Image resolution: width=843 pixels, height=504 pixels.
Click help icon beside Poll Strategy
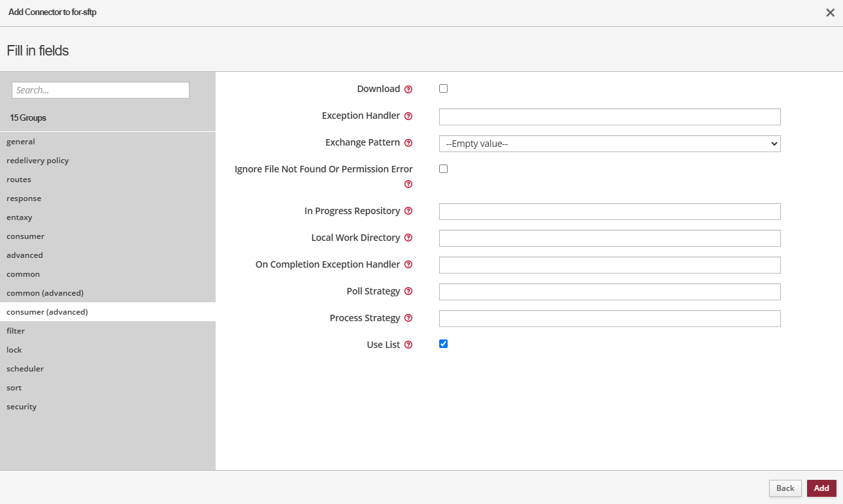pos(408,292)
